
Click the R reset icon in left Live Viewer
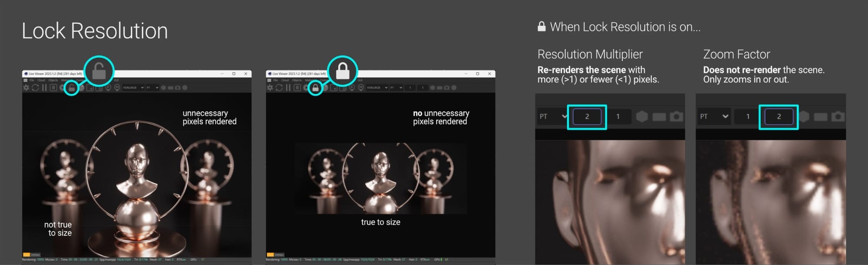point(53,88)
